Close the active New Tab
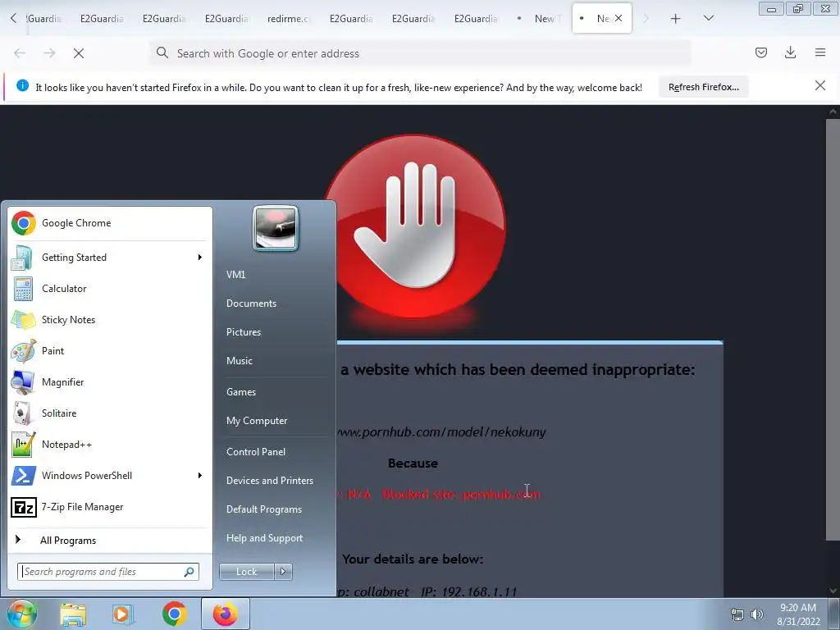 pyautogui.click(x=619, y=18)
